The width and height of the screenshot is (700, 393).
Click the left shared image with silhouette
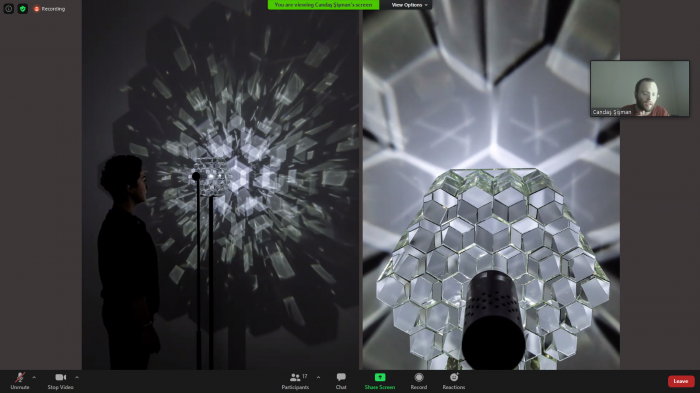click(221, 185)
